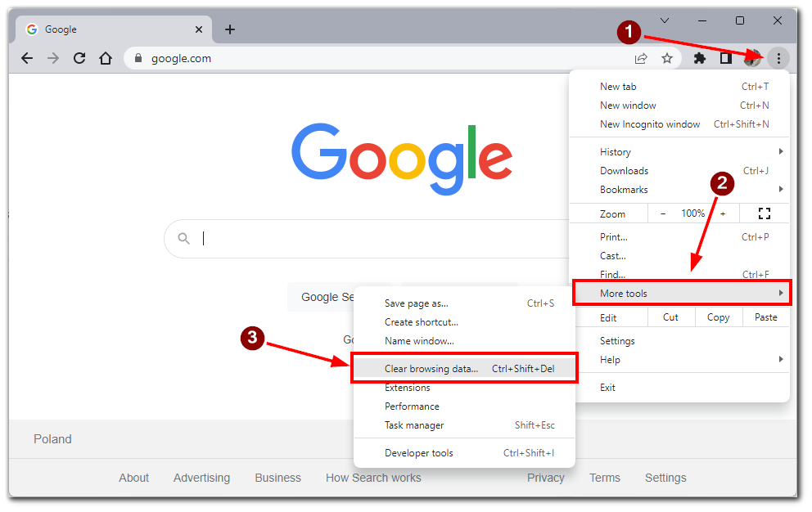Screen dimensions: 812x512
Task: Open a new tab with the plus button
Action: [x=230, y=29]
